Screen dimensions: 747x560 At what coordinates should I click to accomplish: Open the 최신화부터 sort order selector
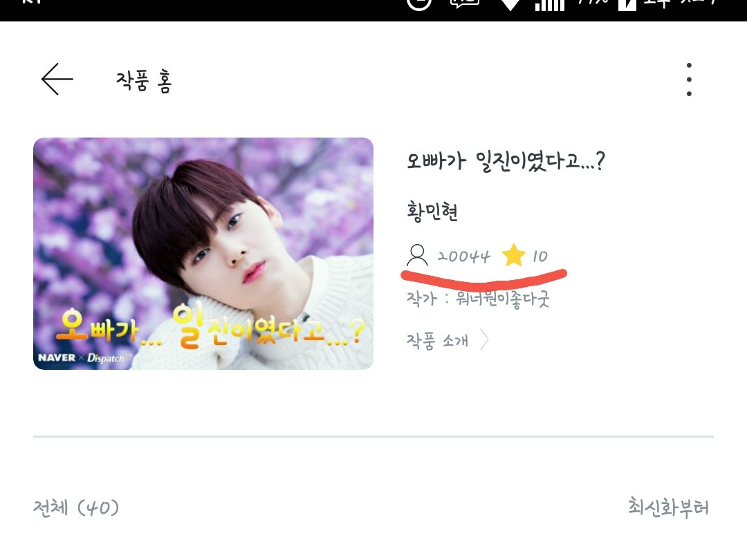(x=668, y=507)
